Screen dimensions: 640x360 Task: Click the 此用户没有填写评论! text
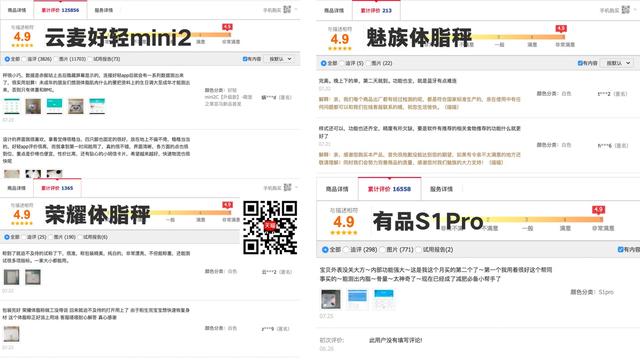click(396, 340)
